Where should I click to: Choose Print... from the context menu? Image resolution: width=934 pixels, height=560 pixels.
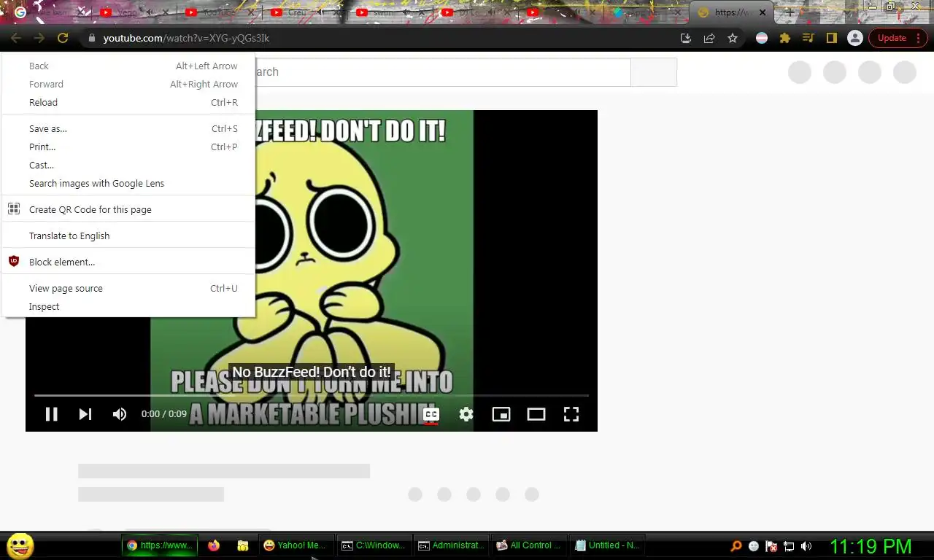128,147
